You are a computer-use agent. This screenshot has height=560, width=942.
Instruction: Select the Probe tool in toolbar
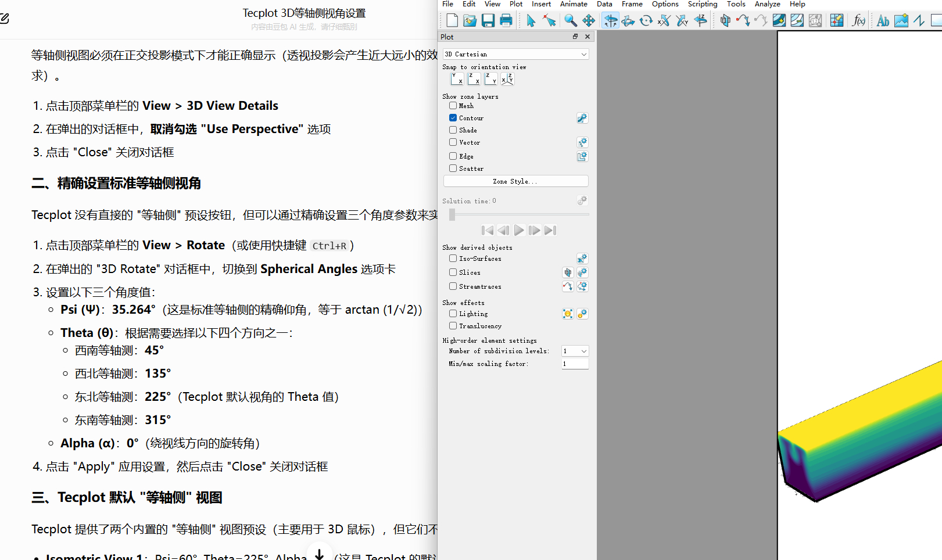click(837, 21)
